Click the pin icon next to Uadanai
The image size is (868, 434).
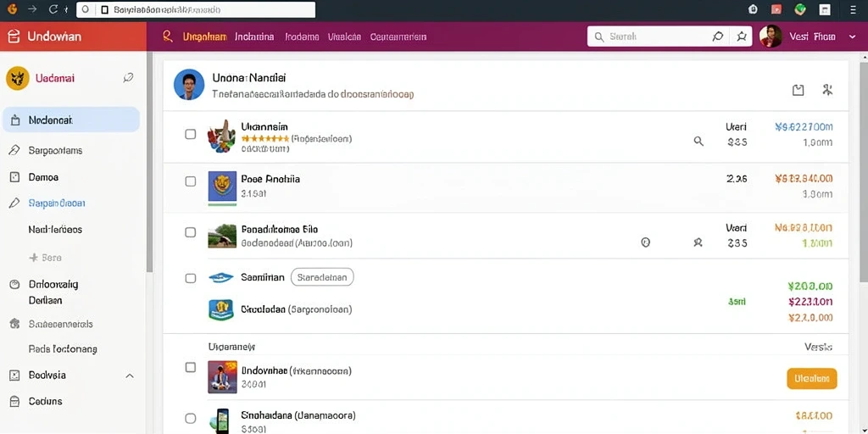pos(128,78)
